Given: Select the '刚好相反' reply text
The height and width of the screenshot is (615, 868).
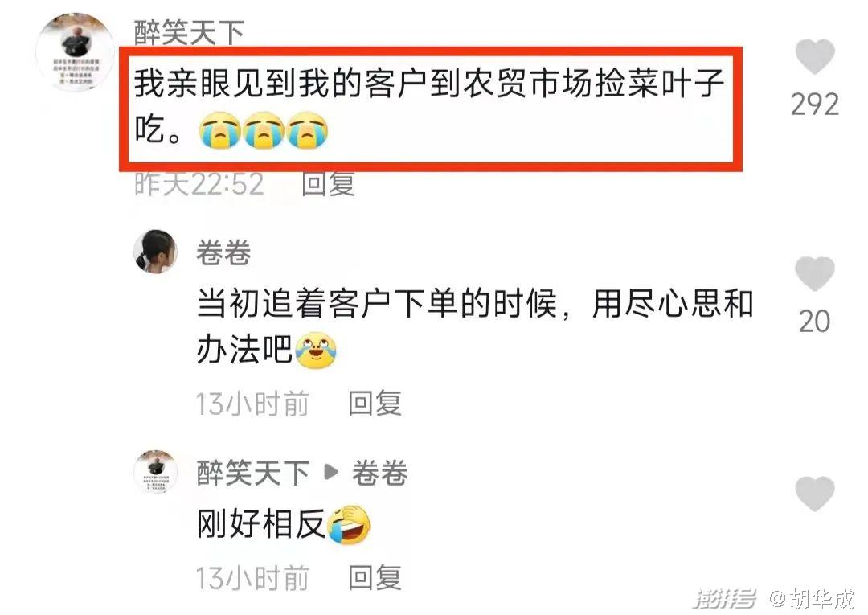Looking at the screenshot, I should (284, 523).
